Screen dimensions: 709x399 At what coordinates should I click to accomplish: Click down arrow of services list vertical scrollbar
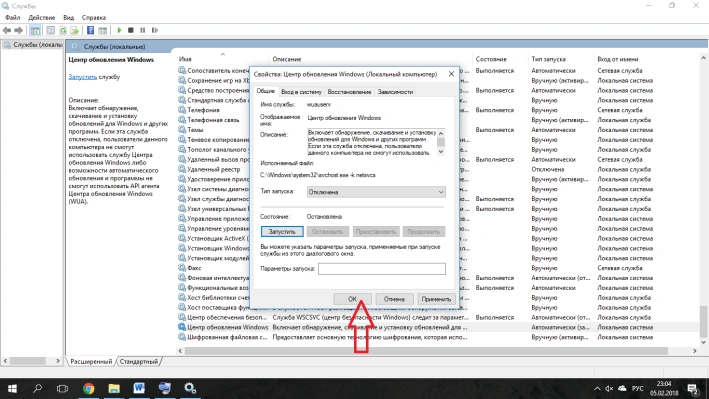tap(703, 342)
